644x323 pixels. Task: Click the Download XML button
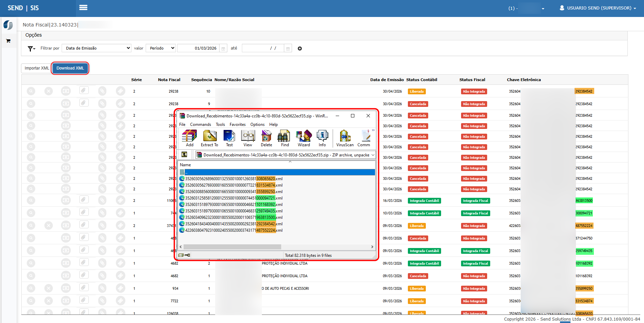point(70,68)
